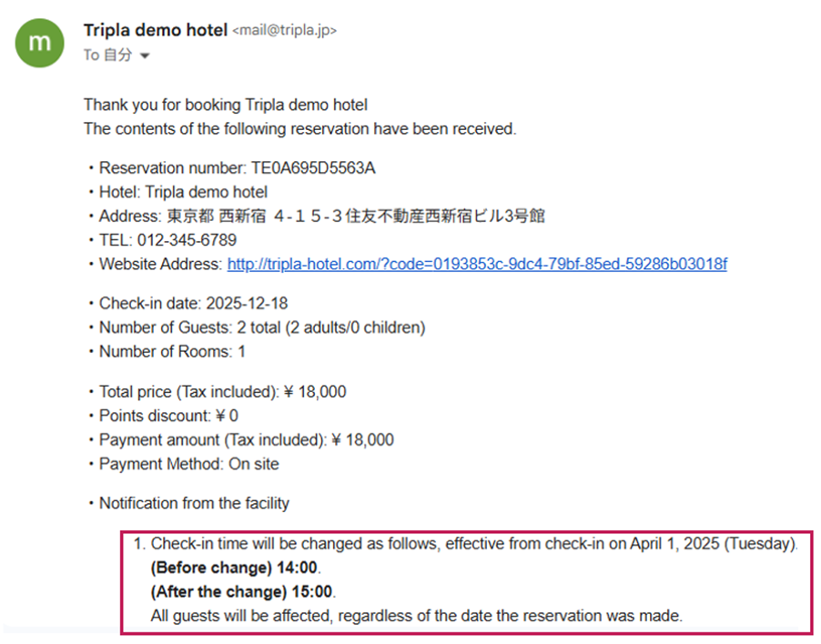821x644 pixels.
Task: Expand recipient details arrow beside To 自分
Action: tap(144, 55)
